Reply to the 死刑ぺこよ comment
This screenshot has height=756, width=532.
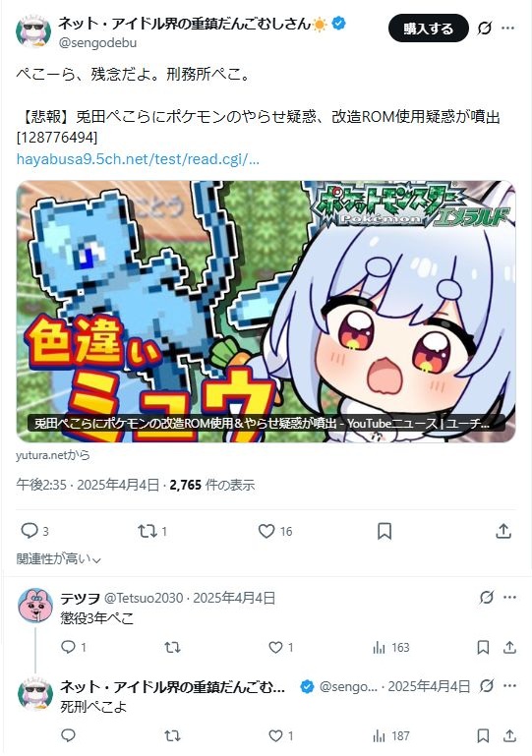coord(69,735)
